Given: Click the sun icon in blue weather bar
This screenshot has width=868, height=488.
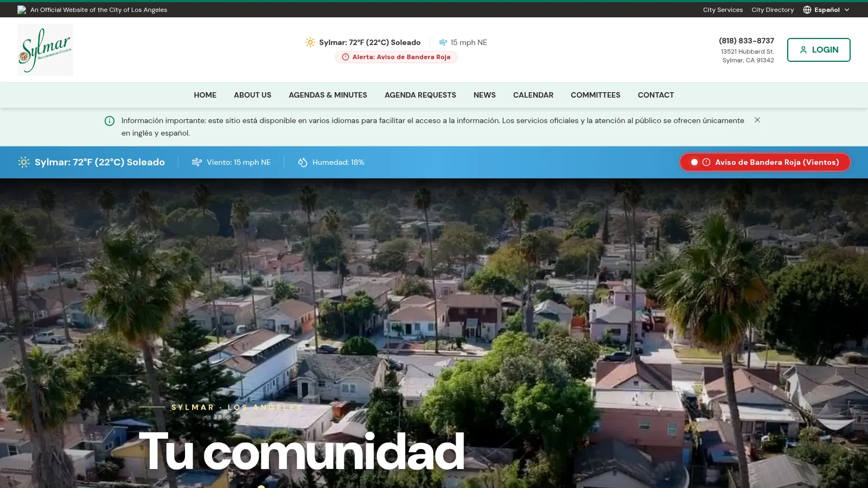Looking at the screenshot, I should pyautogui.click(x=24, y=162).
